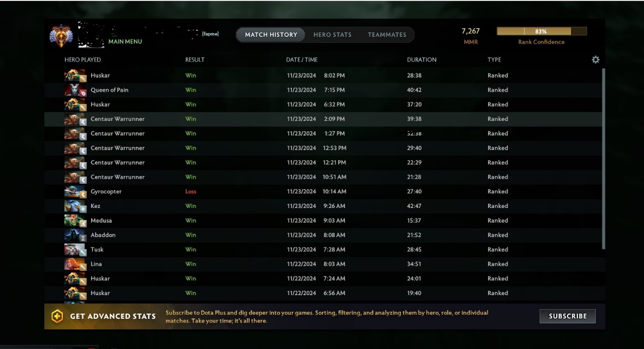Switch to the HERO STATS tab
Image resolution: width=644 pixels, height=349 pixels.
pyautogui.click(x=333, y=34)
